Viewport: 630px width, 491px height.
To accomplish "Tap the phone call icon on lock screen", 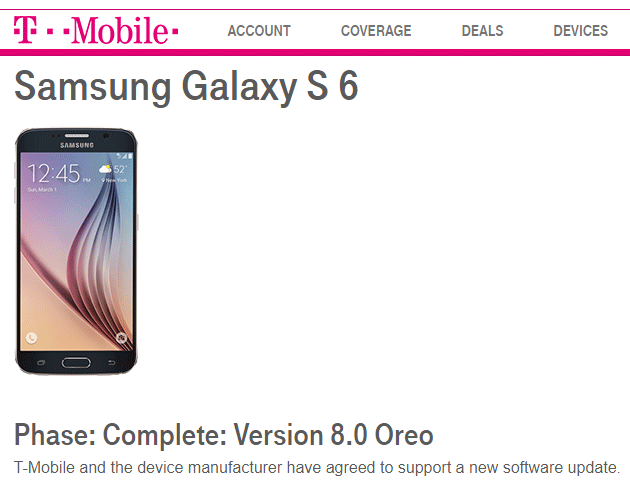I will [31, 338].
